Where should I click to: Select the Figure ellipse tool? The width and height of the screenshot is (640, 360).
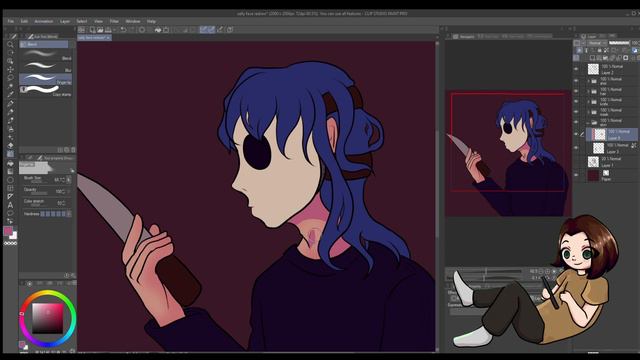click(x=10, y=180)
